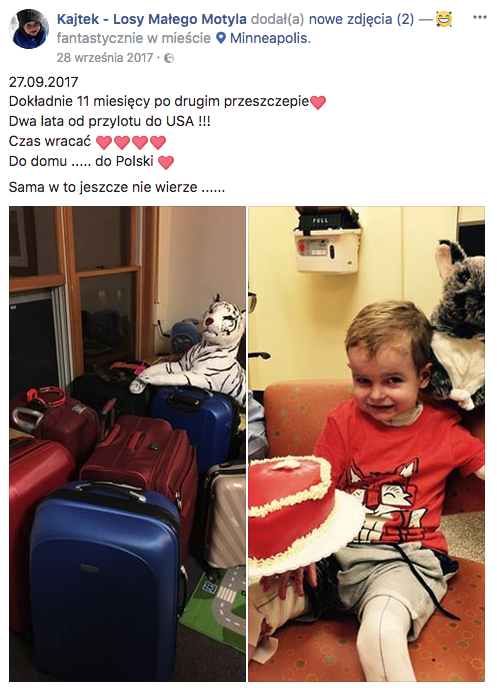Click the heart emoji after "do Polski"
This screenshot has width=497, height=688.
[x=166, y=163]
